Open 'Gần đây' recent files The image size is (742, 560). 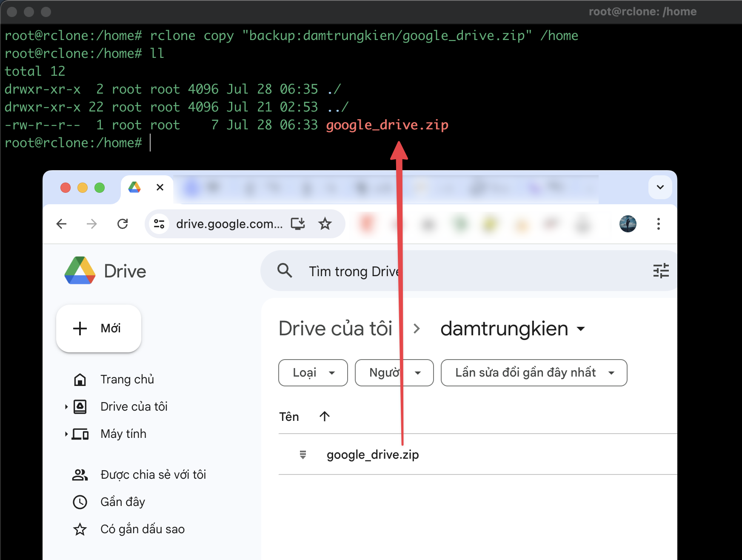(x=123, y=502)
